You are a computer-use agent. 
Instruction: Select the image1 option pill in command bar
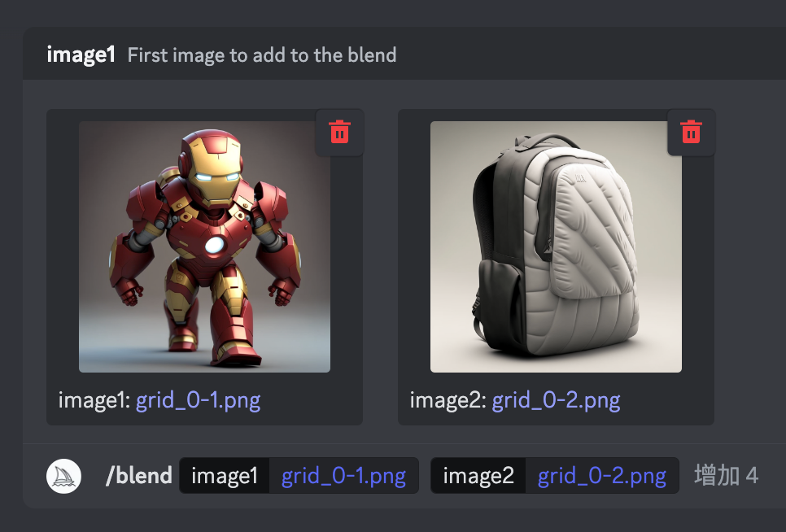[225, 475]
